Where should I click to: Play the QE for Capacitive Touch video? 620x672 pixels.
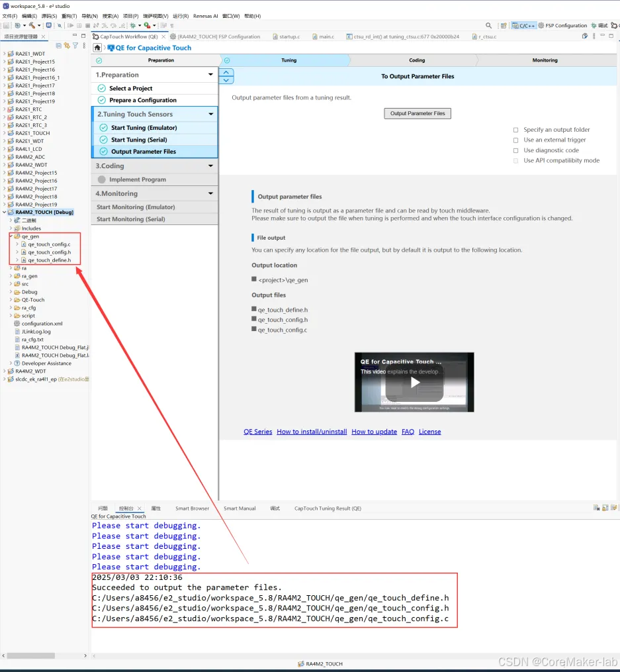pyautogui.click(x=414, y=382)
